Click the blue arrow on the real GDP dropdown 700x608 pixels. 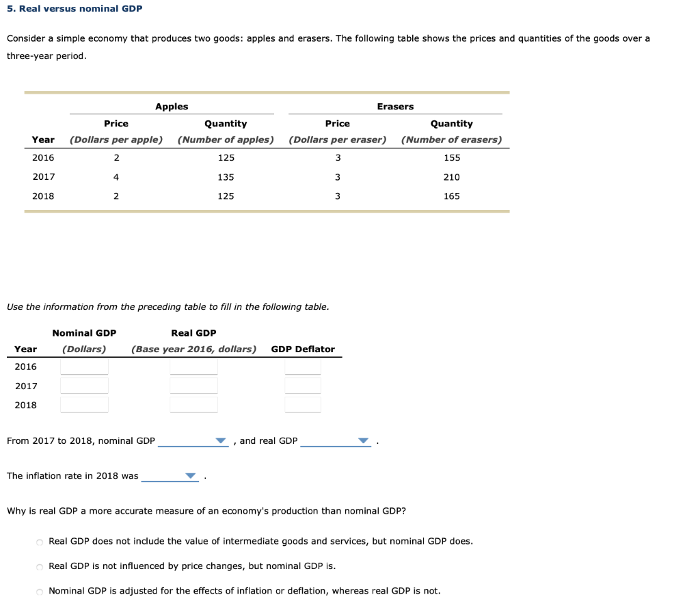[362, 442]
